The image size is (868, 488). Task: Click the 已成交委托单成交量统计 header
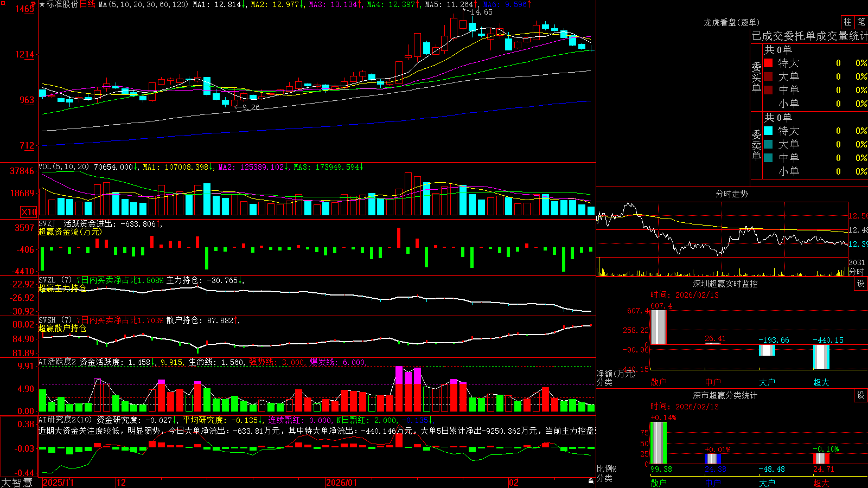tap(809, 36)
